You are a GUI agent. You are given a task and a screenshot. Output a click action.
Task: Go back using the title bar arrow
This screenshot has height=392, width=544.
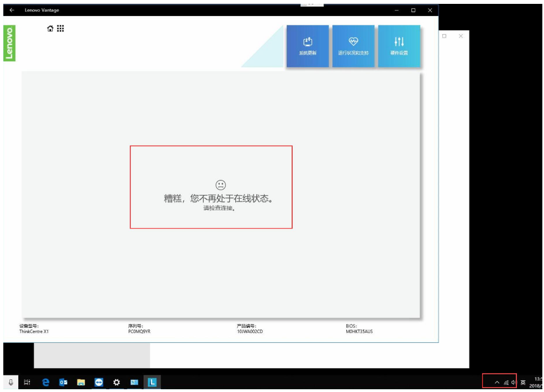12,10
